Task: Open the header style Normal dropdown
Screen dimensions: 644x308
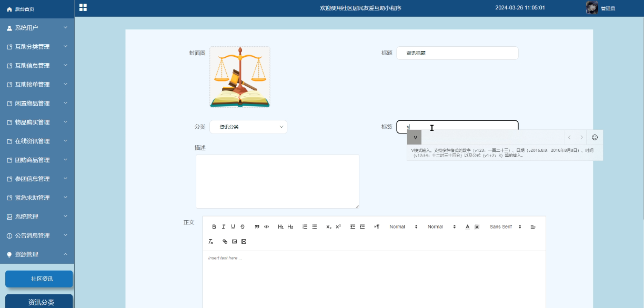Action: (x=442, y=227)
